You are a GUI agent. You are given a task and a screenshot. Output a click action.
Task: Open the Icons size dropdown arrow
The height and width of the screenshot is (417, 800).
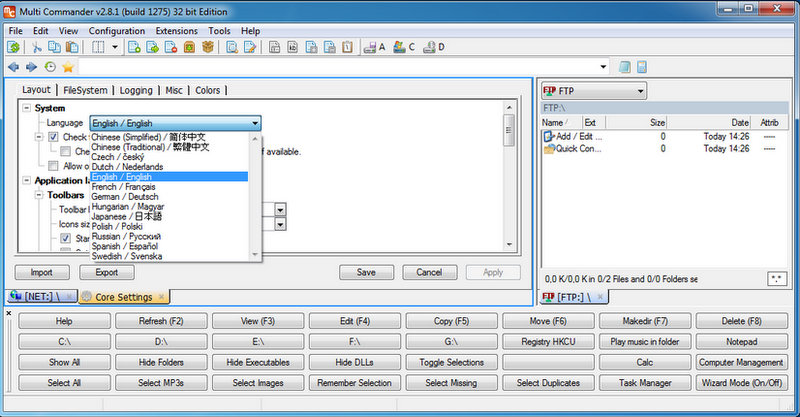[x=280, y=224]
